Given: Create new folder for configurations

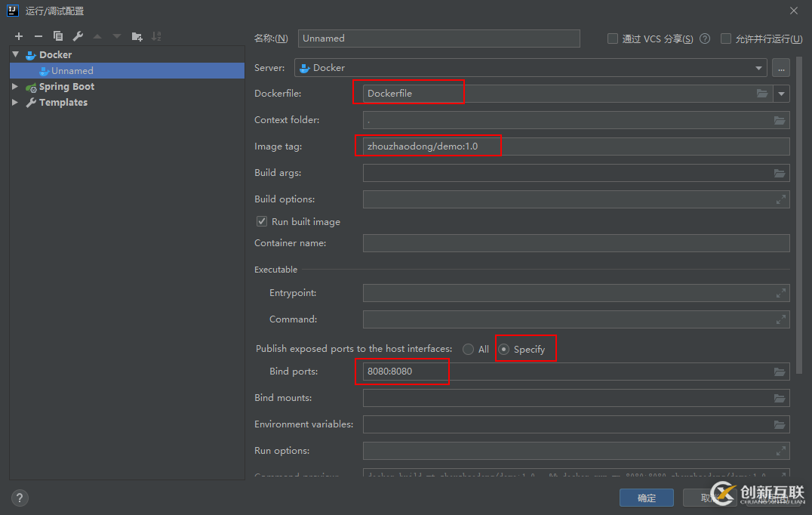Looking at the screenshot, I should coord(137,36).
